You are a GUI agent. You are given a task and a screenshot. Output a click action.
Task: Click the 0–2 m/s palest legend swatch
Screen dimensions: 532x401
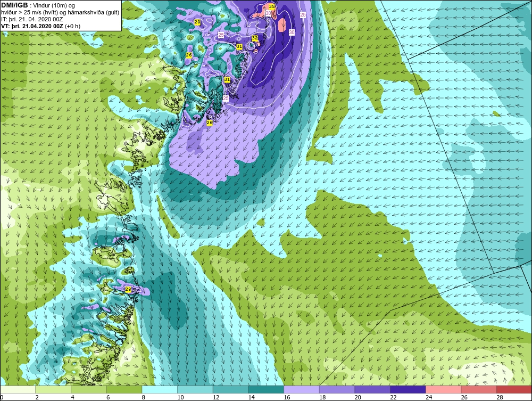click(18, 389)
